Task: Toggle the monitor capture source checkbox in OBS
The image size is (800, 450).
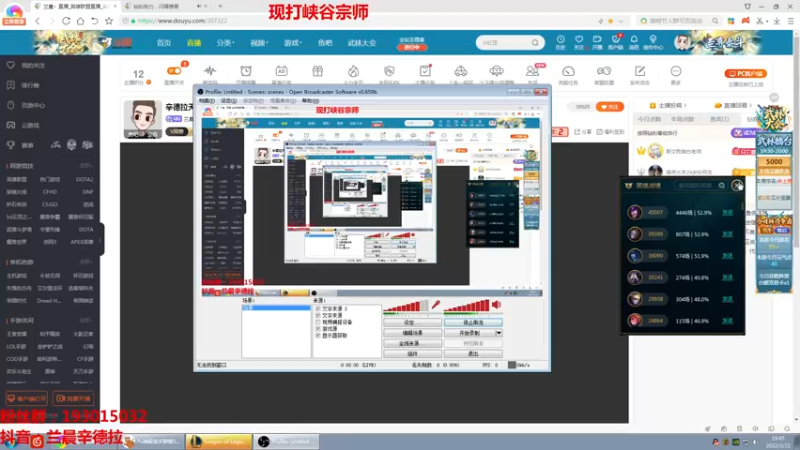Action: [318, 335]
